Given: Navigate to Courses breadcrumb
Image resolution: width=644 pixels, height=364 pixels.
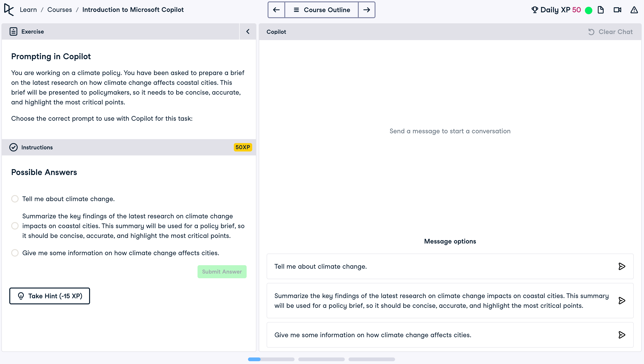Looking at the screenshot, I should click(60, 10).
